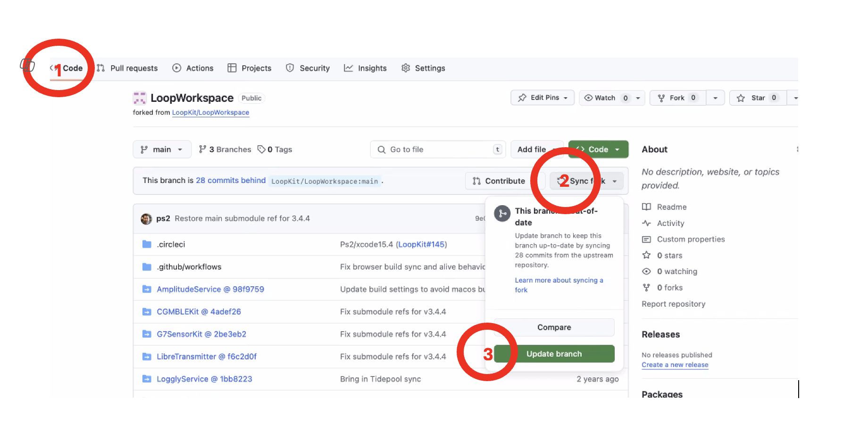Open the Activity link in About

coord(663,223)
